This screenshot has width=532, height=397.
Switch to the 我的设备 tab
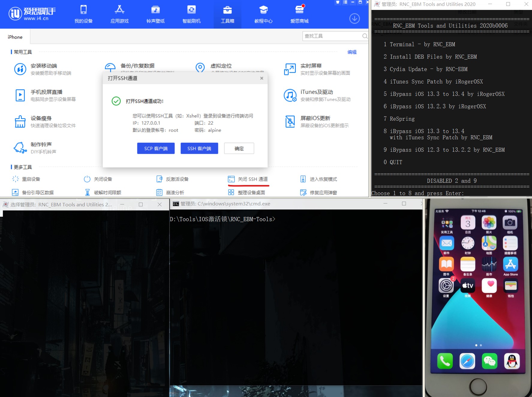click(83, 14)
